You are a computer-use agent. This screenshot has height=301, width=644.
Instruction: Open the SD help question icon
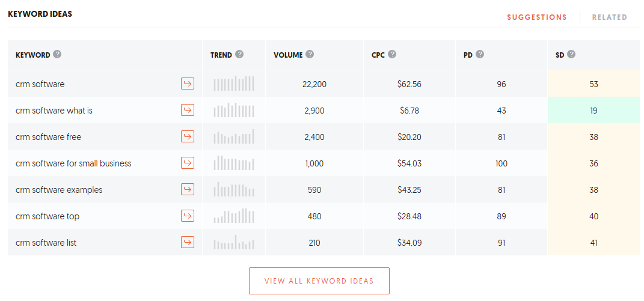[x=571, y=54]
